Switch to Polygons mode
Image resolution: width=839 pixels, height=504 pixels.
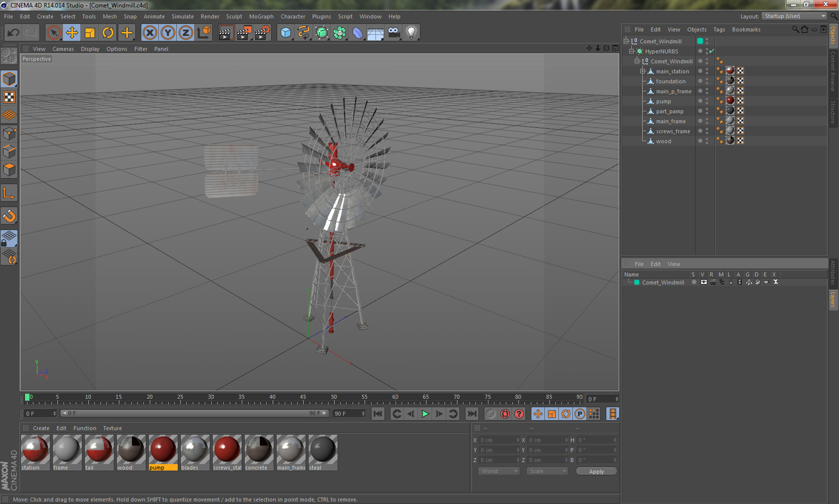(x=9, y=170)
